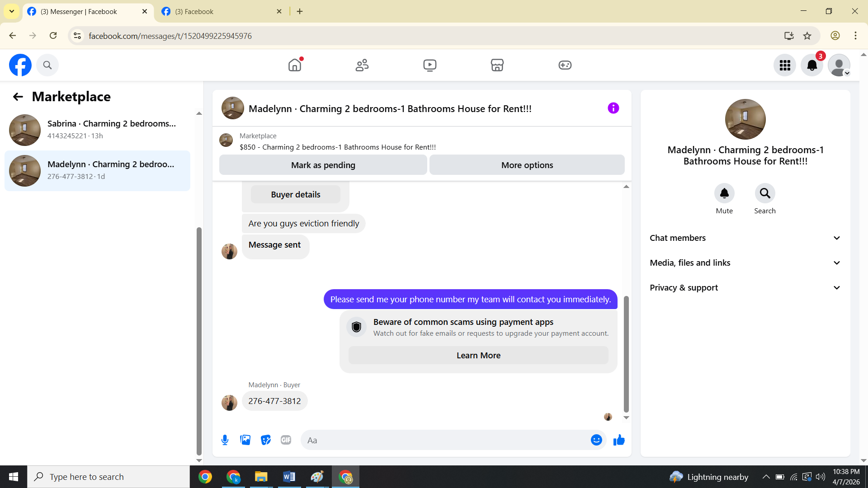The image size is (868, 488).
Task: Open Sabrina's conversation in the list
Action: (97, 130)
